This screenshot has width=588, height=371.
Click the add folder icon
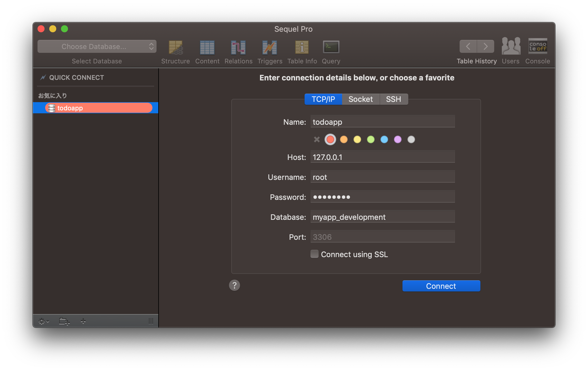coord(64,321)
